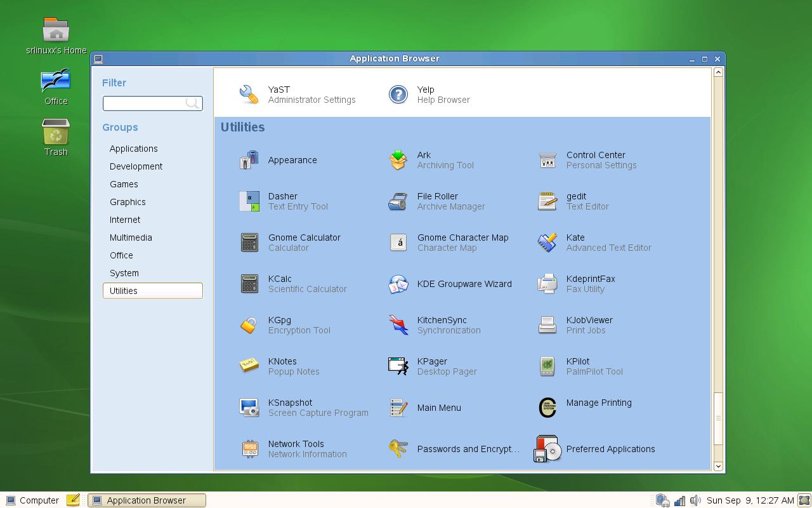812x508 pixels.
Task: Launch KdeprintFax fax utility icon
Action: (x=547, y=284)
